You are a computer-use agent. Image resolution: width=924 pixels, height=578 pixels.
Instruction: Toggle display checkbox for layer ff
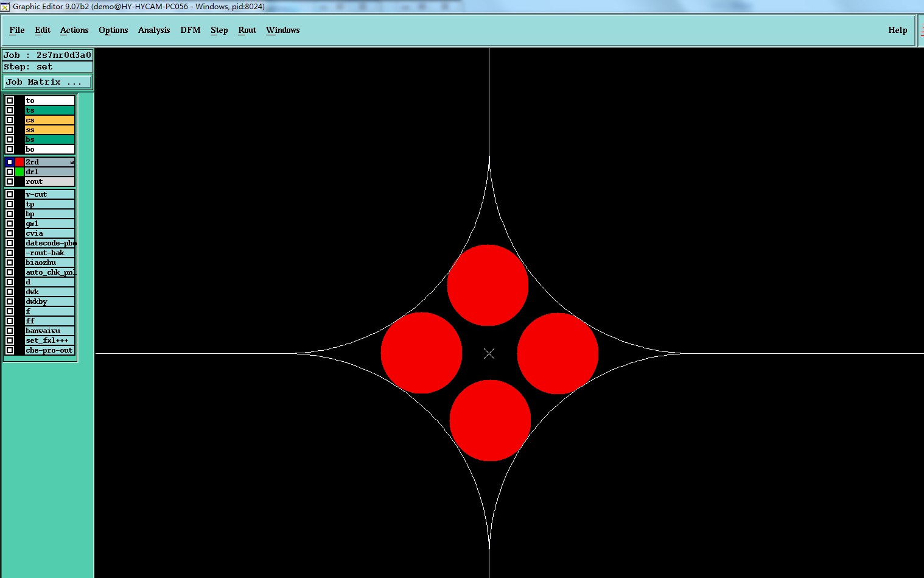click(10, 321)
